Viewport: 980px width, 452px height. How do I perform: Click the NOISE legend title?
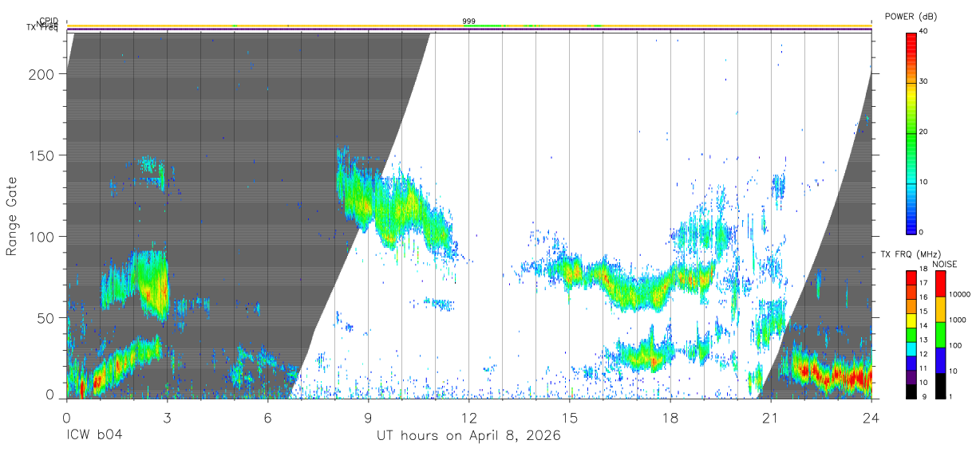(946, 264)
